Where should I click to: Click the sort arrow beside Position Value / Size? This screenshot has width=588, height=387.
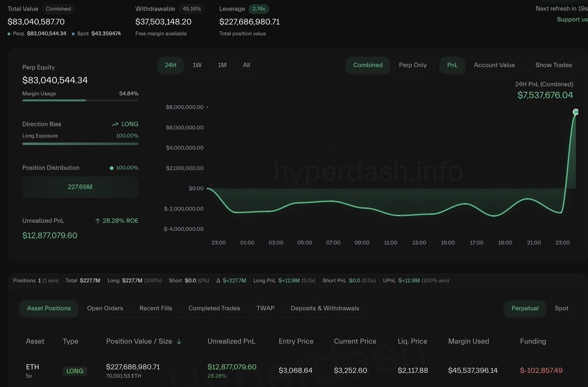pos(179,341)
